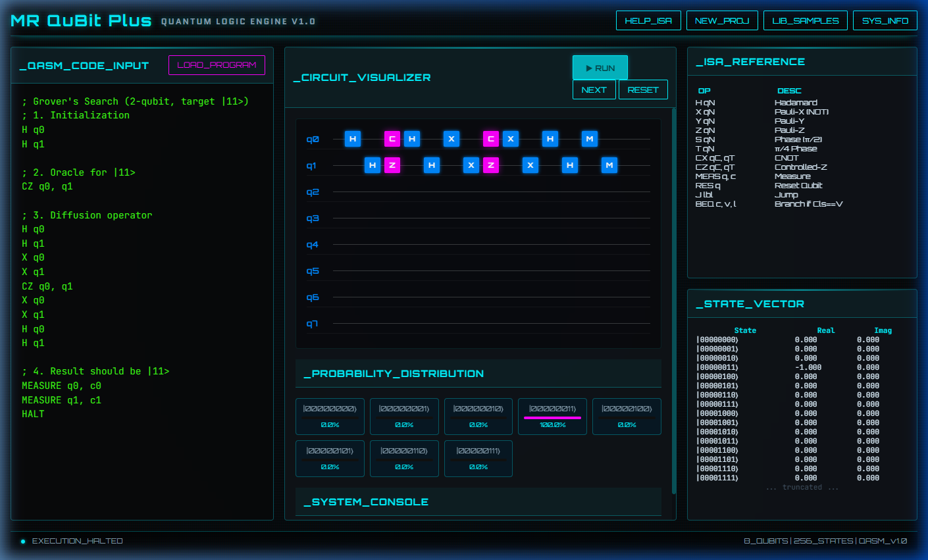Click the "Controlled-Z" description in ISA reference

[801, 167]
